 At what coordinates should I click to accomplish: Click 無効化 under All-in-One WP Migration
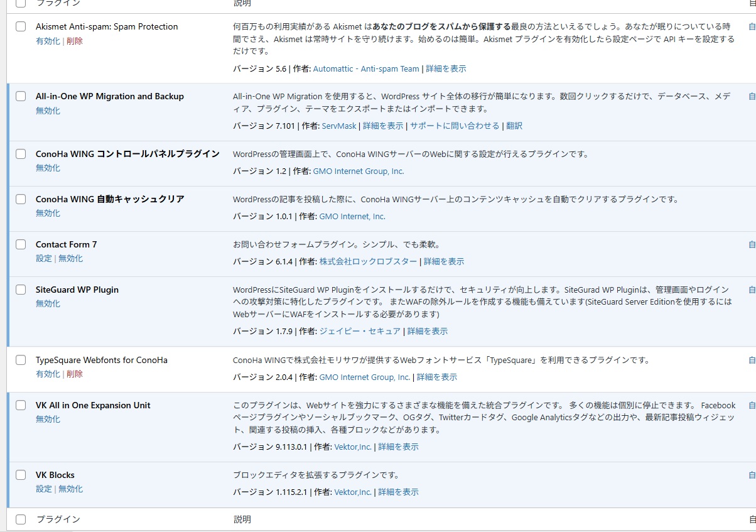[x=48, y=111]
